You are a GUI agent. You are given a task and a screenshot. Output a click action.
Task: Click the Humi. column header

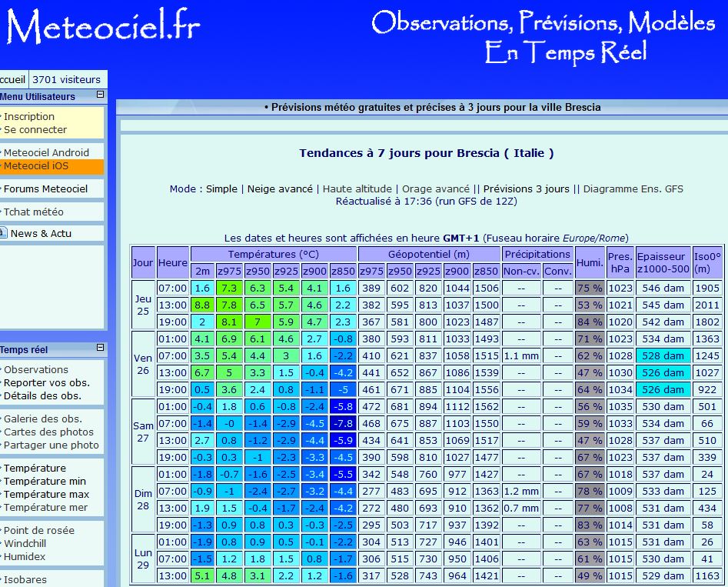(590, 262)
